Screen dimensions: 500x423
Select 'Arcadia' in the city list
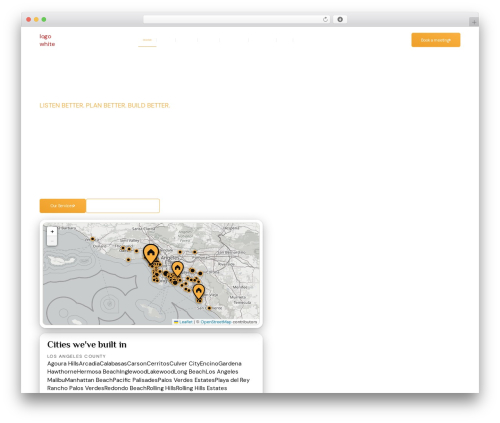(x=89, y=364)
